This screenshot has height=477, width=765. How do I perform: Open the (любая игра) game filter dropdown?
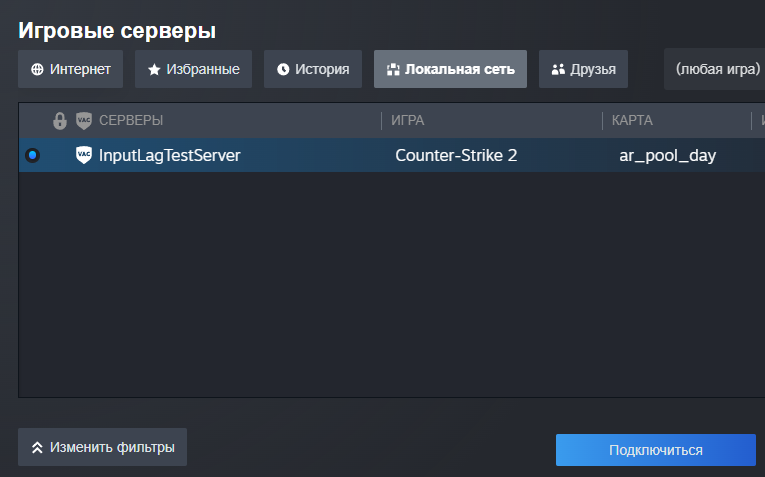[x=715, y=69]
